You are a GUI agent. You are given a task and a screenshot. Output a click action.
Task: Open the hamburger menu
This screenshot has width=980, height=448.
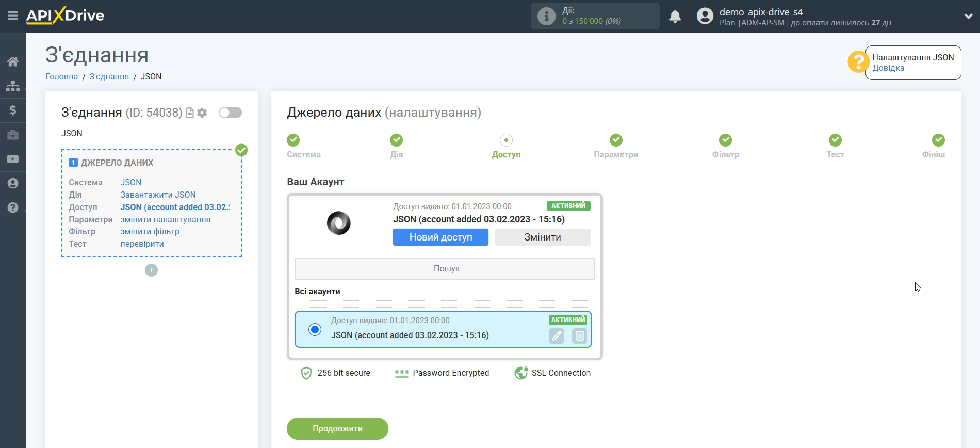pyautogui.click(x=13, y=16)
